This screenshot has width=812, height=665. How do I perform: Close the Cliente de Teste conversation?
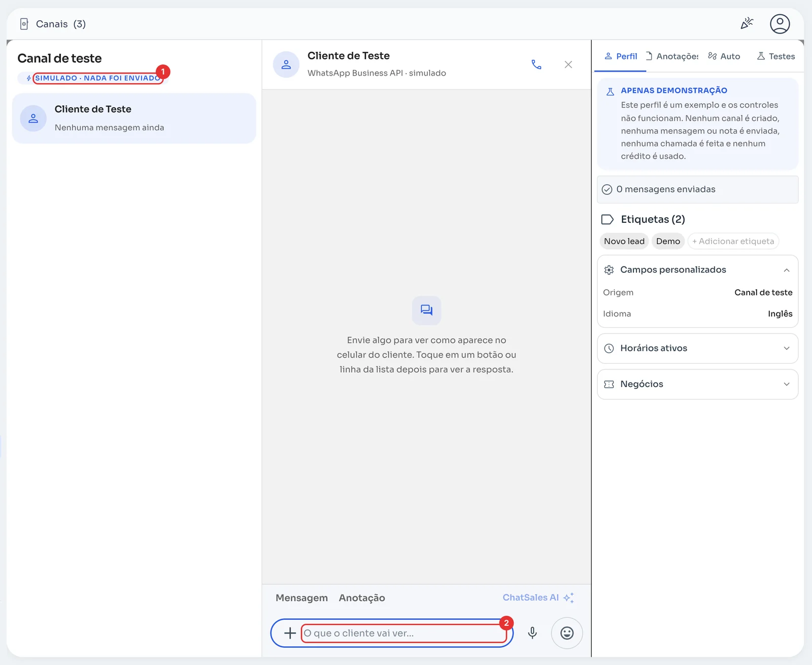pyautogui.click(x=568, y=64)
